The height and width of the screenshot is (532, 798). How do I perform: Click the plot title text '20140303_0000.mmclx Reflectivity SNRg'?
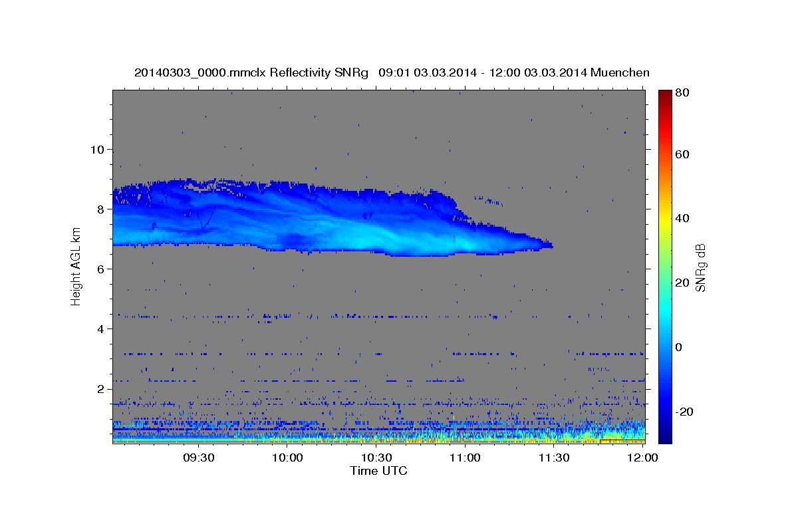click(251, 72)
